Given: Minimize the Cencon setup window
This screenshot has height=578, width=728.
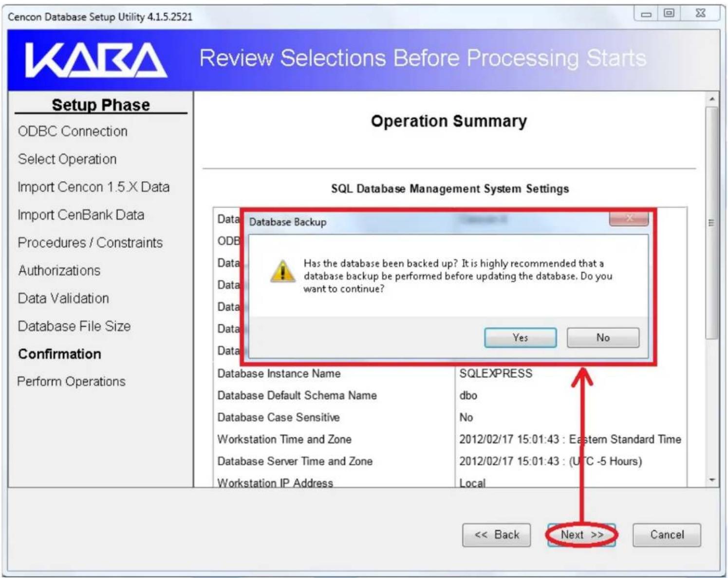Looking at the screenshot, I should click(x=646, y=14).
